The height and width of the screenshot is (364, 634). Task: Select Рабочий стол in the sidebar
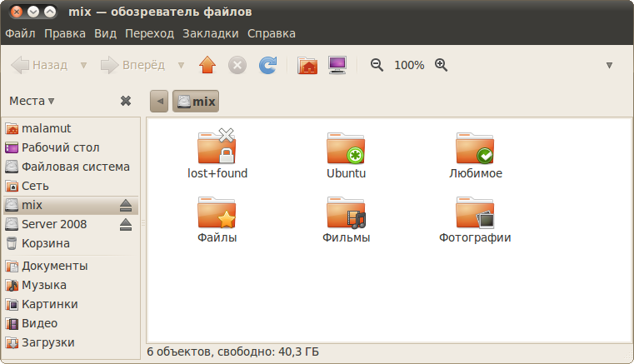point(71,147)
